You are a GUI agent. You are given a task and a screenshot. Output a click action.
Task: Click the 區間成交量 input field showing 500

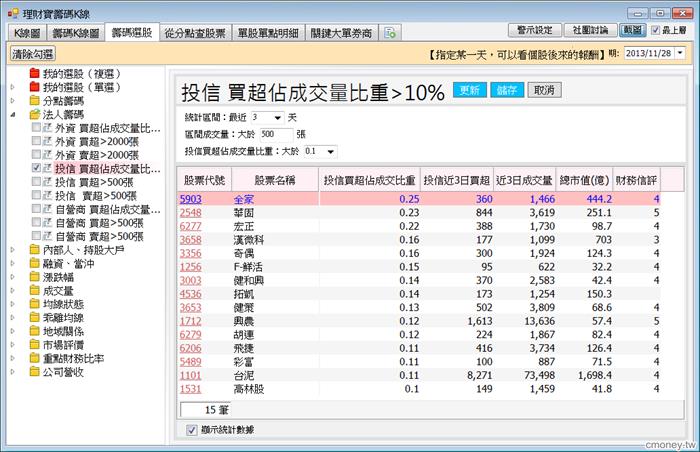coord(276,134)
